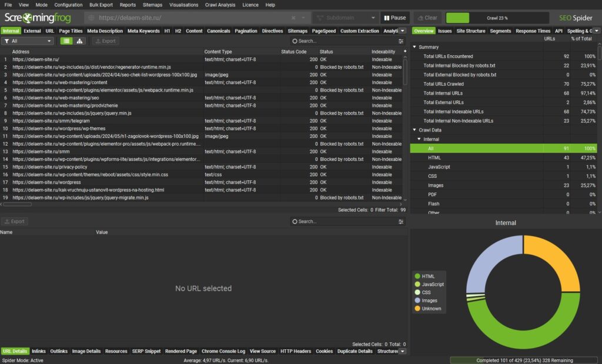Viewport: 602px width, 364px height.
Task: Click the plus icon to add table columns
Action: (404, 52)
